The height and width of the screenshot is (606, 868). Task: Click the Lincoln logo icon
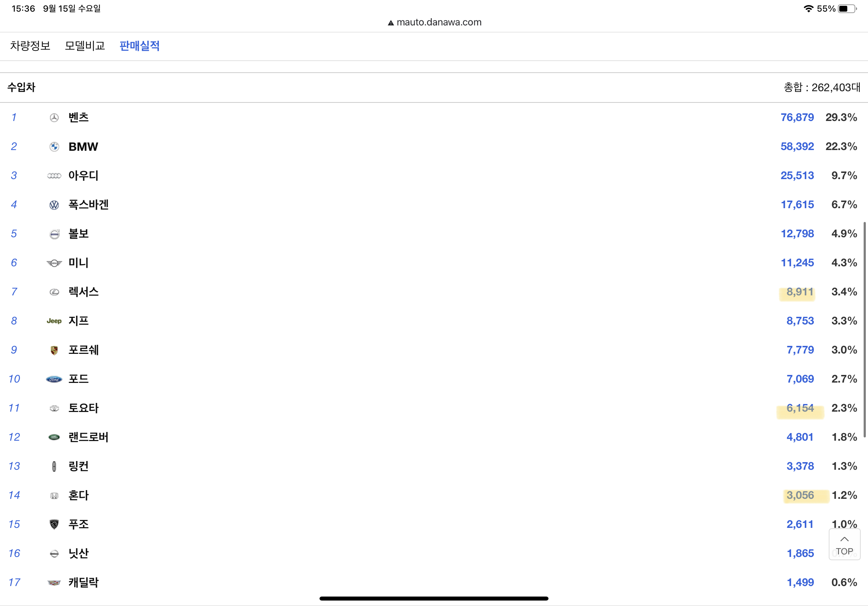[54, 466]
